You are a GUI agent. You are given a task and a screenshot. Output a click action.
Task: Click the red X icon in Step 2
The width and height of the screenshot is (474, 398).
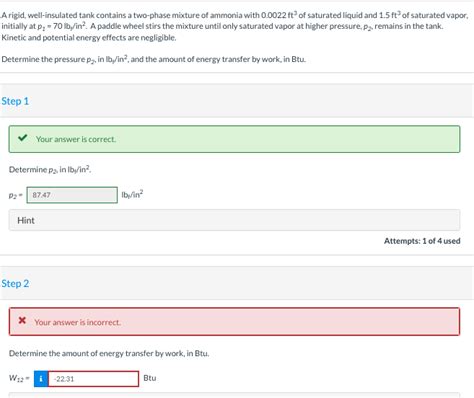[x=22, y=320]
